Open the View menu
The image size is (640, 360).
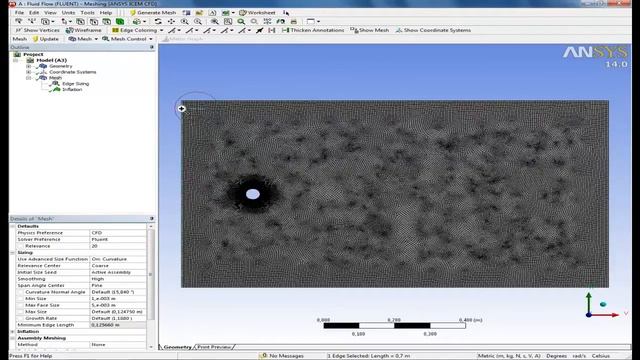click(50, 13)
